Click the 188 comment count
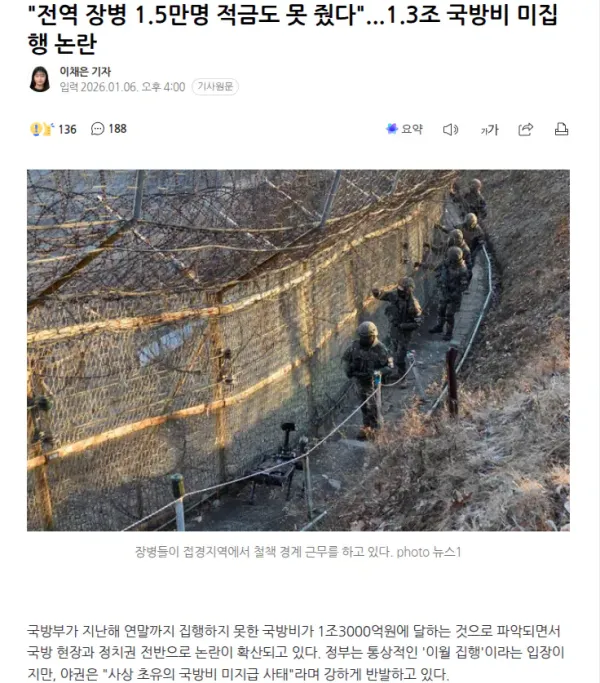The image size is (600, 683). click(x=118, y=129)
